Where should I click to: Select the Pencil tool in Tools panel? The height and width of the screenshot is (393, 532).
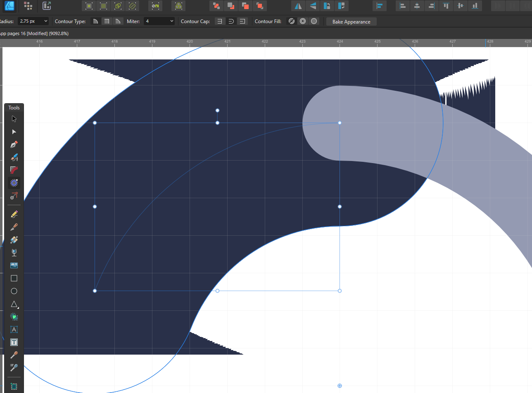14,214
